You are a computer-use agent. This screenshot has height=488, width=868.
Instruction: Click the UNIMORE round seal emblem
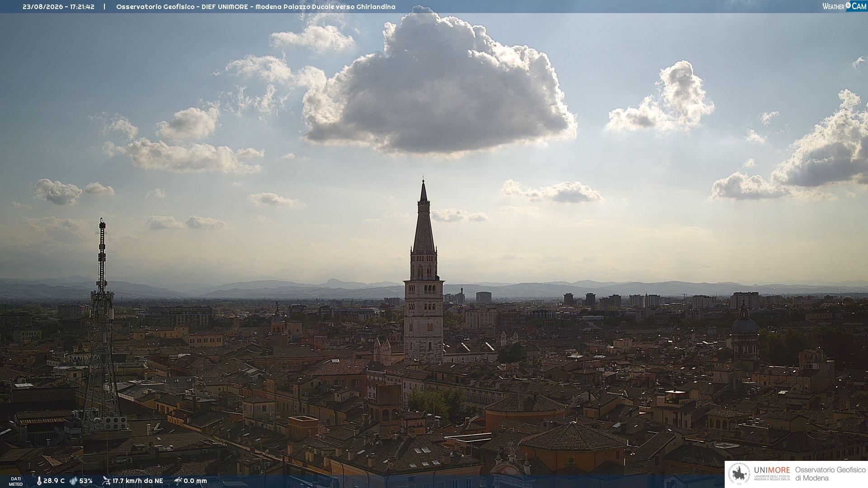(x=739, y=474)
